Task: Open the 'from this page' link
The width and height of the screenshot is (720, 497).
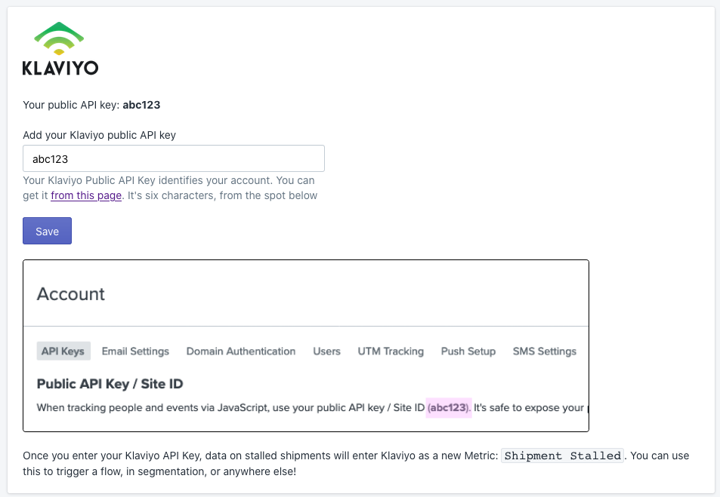Action: (x=86, y=195)
